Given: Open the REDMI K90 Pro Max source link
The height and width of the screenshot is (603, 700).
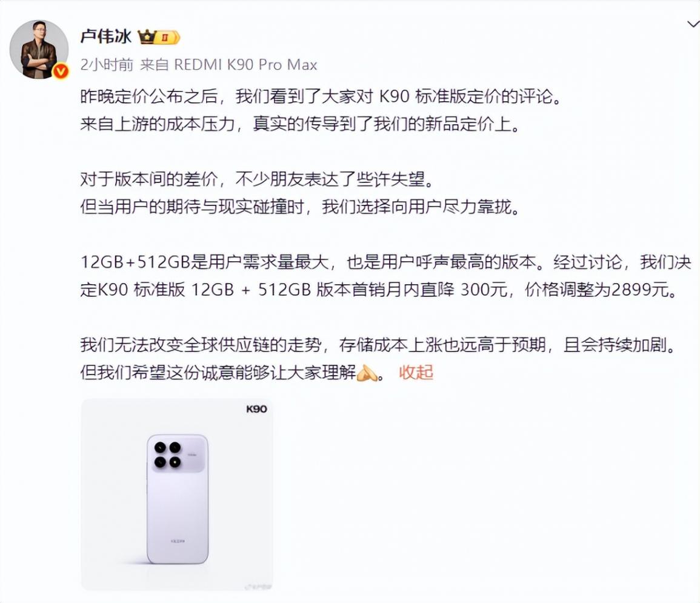Looking at the screenshot, I should click(x=245, y=65).
